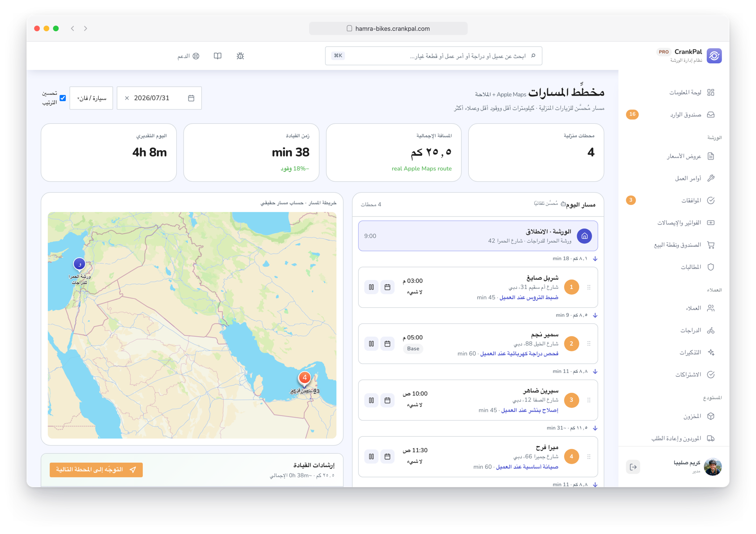Open the فحص دراجة كهربائية عند العميل link

(519, 354)
